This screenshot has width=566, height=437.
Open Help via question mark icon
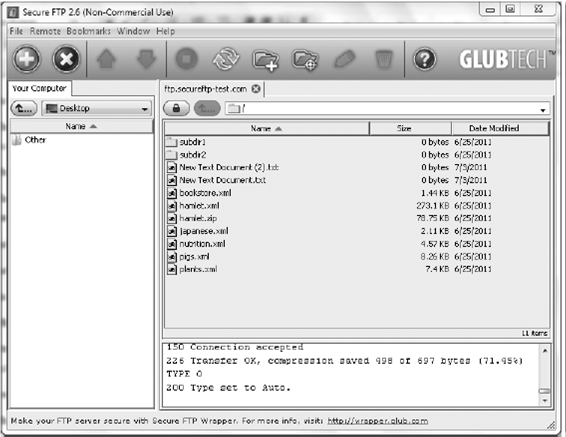[x=424, y=59]
